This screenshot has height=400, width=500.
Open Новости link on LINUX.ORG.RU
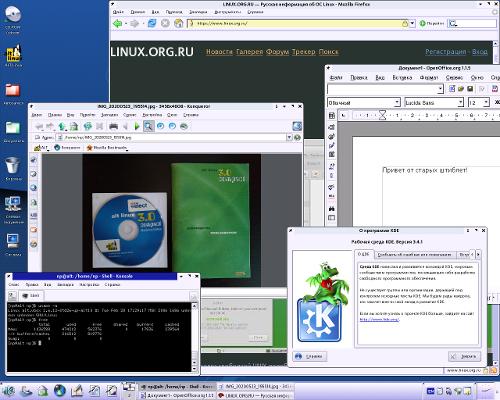(x=219, y=52)
